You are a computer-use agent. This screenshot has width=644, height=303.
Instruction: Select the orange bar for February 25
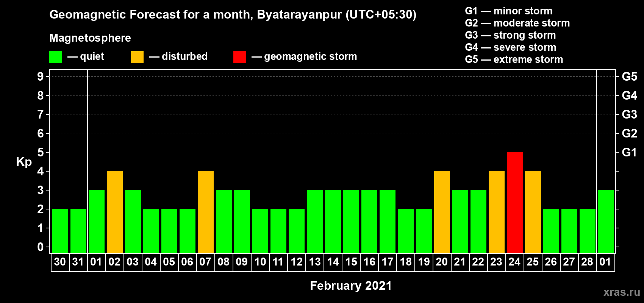tap(533, 212)
